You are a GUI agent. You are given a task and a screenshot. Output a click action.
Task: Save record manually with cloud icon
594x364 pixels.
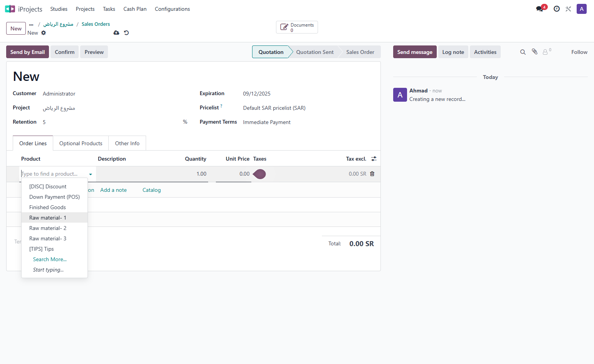[116, 33]
